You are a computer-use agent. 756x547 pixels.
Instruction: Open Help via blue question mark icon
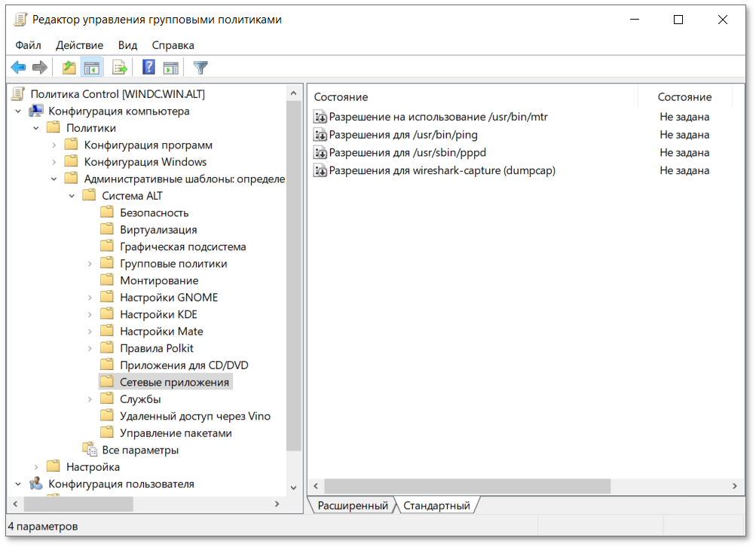[x=148, y=68]
